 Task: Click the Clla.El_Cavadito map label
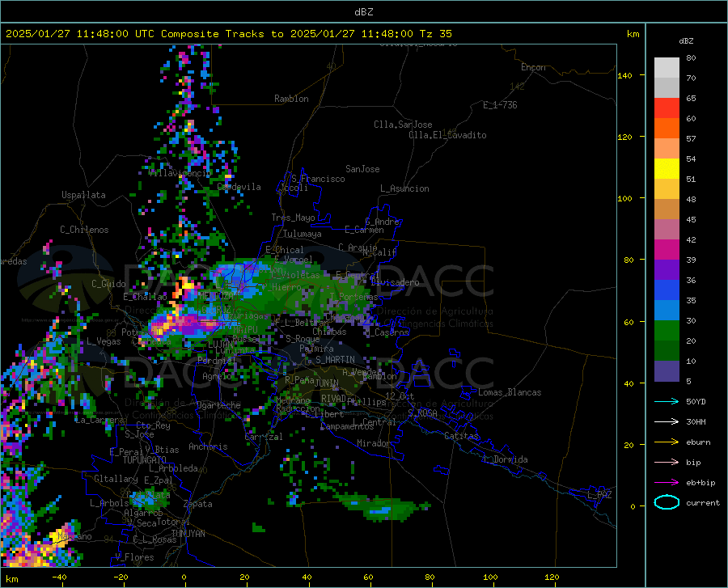[x=447, y=135]
